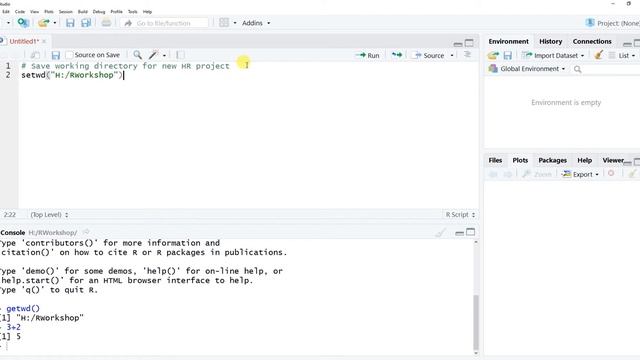Click the show in new window icon
The image size is (640, 360).
click(x=35, y=55)
